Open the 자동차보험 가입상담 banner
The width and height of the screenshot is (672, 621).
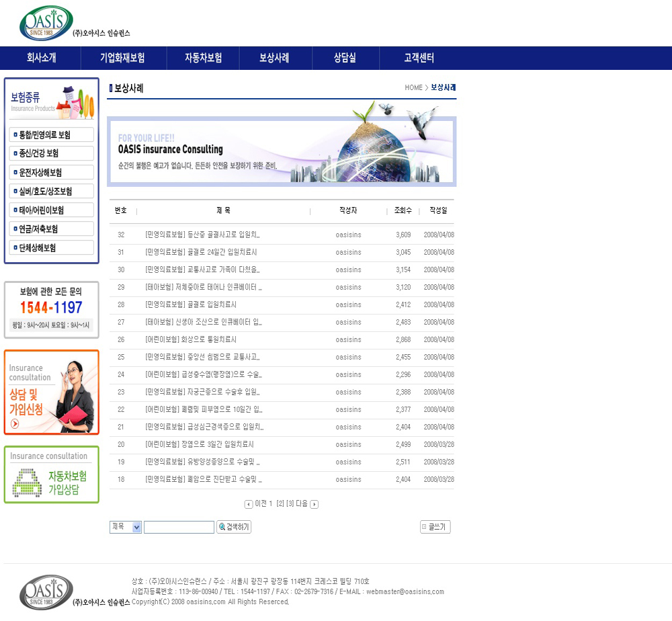pos(52,474)
